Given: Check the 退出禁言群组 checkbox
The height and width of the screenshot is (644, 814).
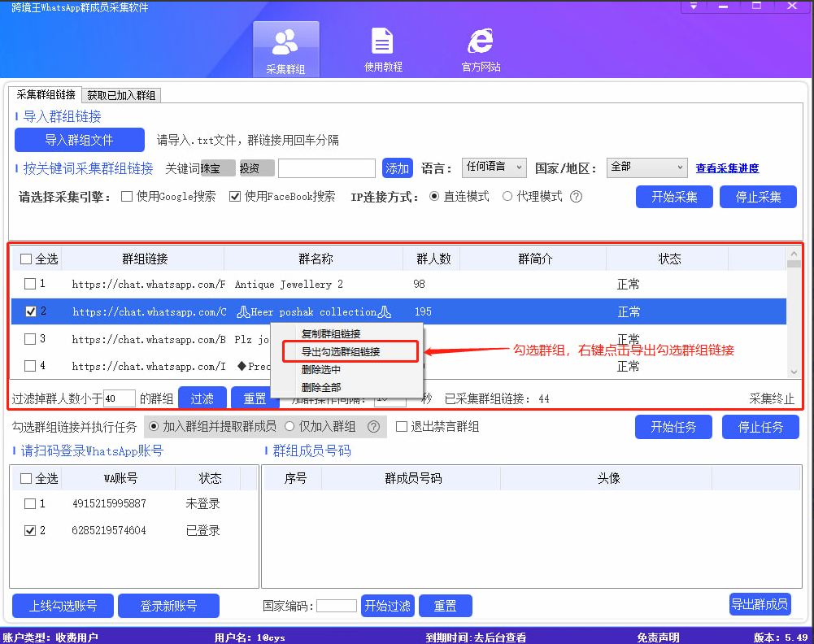Looking at the screenshot, I should (x=403, y=427).
